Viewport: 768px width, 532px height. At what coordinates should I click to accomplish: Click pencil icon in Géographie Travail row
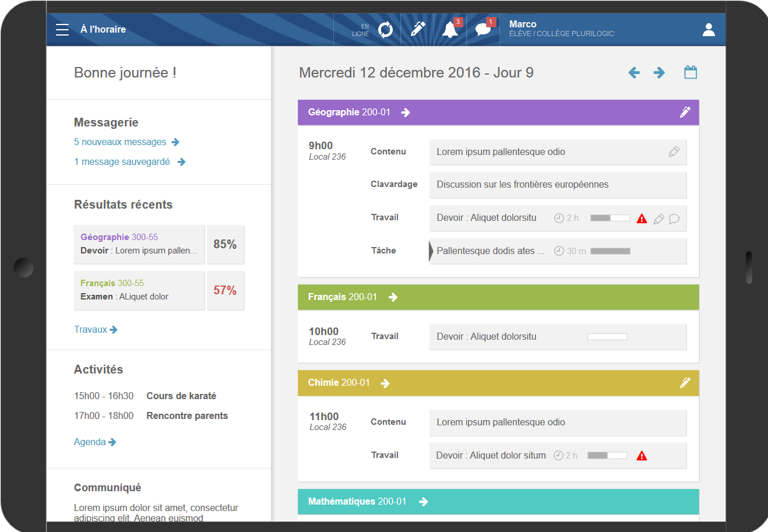click(x=659, y=219)
